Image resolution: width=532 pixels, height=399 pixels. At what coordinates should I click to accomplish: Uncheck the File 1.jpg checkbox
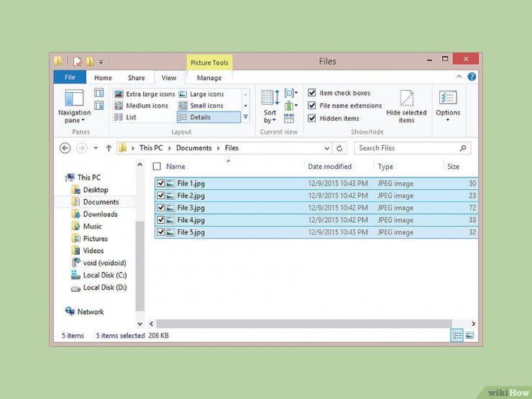tap(160, 183)
